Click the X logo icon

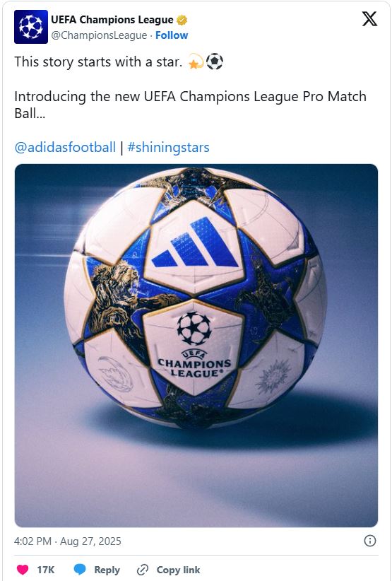point(369,19)
